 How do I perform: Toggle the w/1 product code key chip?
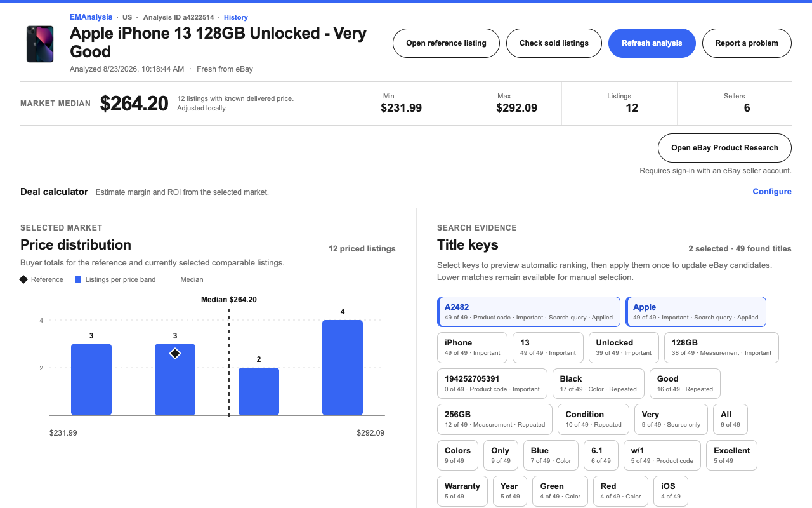662,455
